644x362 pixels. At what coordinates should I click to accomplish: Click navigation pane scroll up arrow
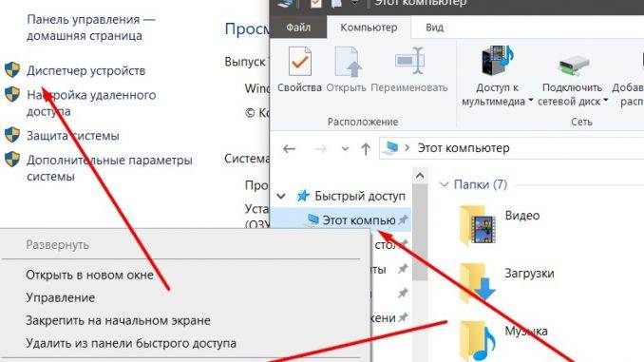pos(420,177)
